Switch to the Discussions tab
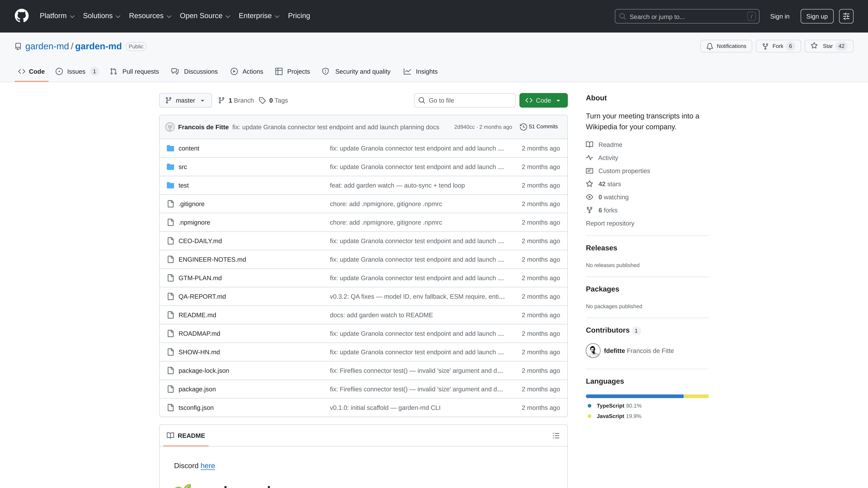The width and height of the screenshot is (868, 488). click(194, 71)
